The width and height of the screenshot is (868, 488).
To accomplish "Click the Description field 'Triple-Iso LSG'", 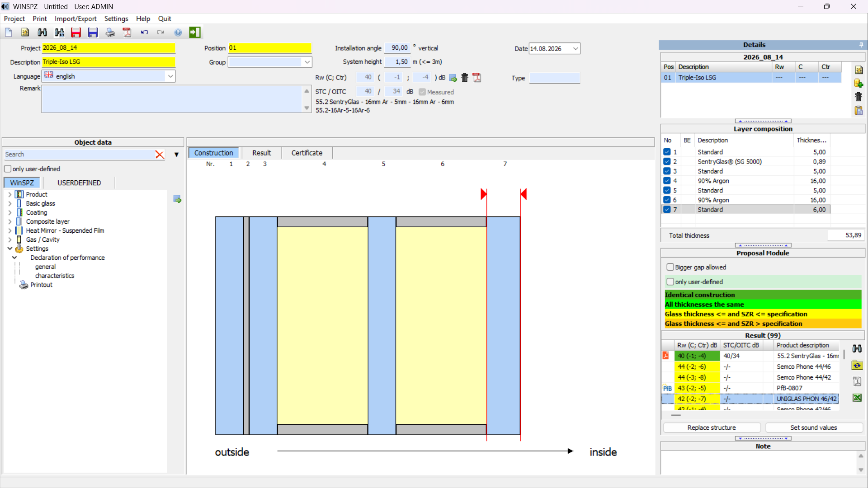I will coord(108,62).
